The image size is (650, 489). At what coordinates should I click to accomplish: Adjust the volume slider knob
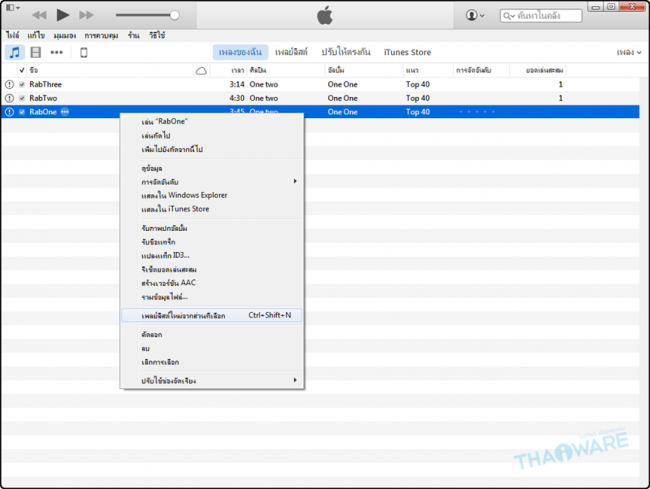click(175, 15)
